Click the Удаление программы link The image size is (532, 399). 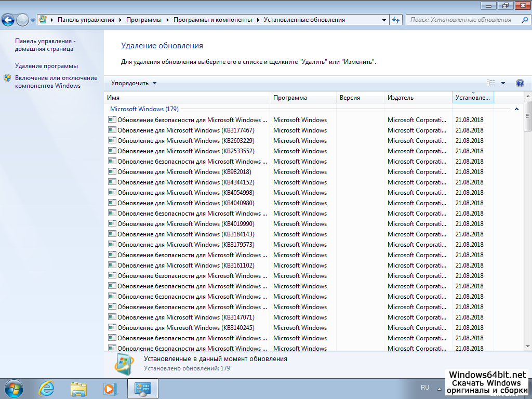click(46, 66)
